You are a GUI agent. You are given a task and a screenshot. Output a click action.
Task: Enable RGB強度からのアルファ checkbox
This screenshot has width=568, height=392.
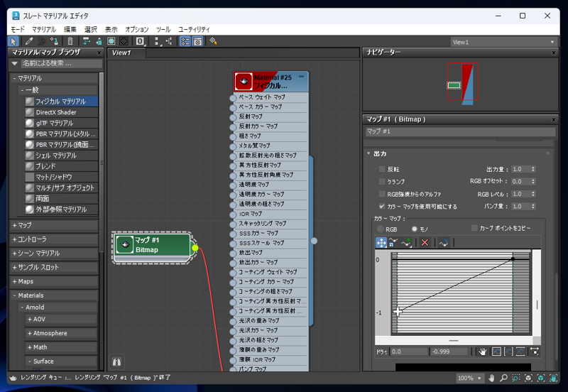(x=381, y=194)
